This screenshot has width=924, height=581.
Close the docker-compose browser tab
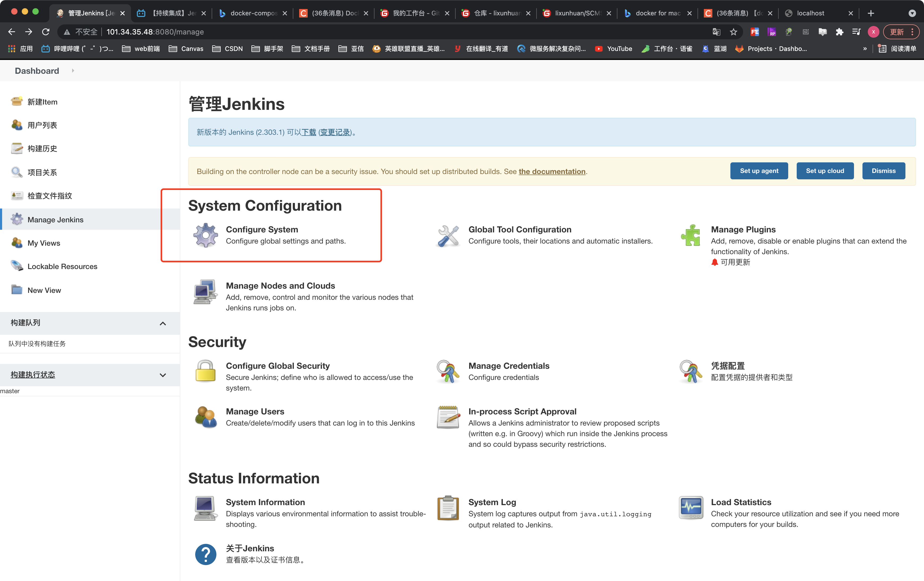pyautogui.click(x=285, y=14)
